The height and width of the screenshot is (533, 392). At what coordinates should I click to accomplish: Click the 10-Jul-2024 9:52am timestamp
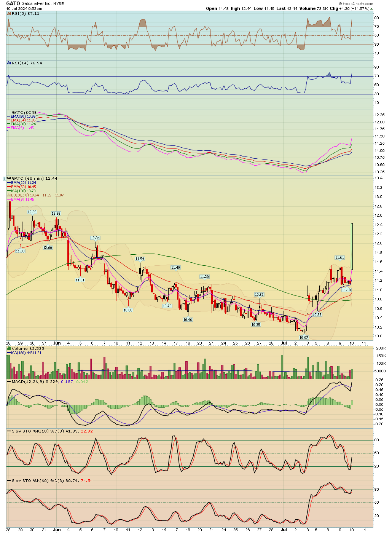coord(24,8)
